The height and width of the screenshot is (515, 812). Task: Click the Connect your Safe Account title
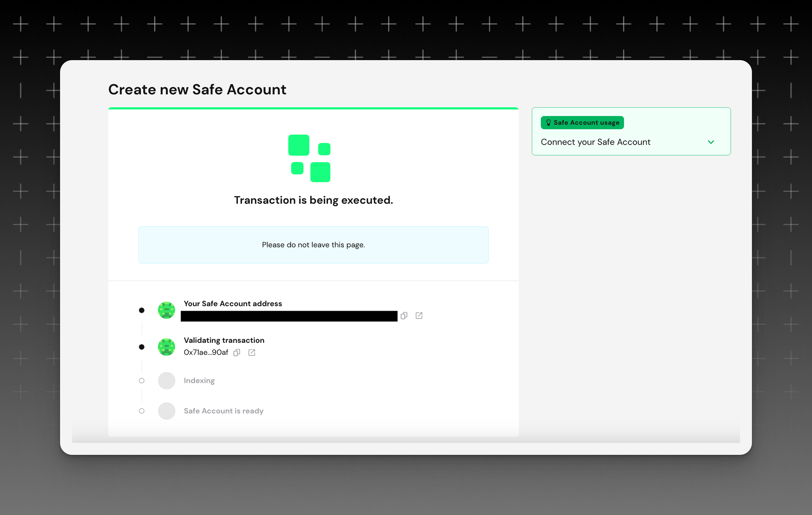tap(595, 142)
